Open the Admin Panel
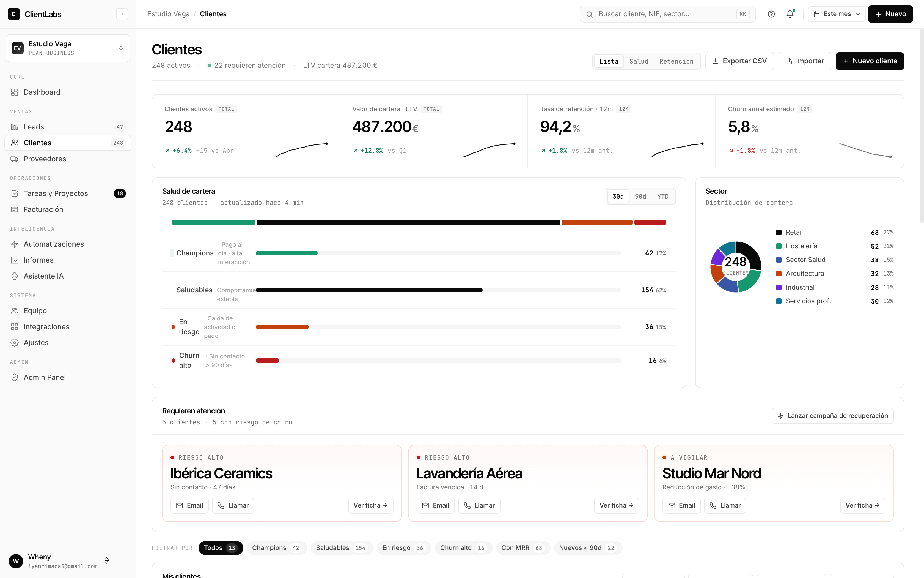This screenshot has width=924, height=578. (68, 377)
